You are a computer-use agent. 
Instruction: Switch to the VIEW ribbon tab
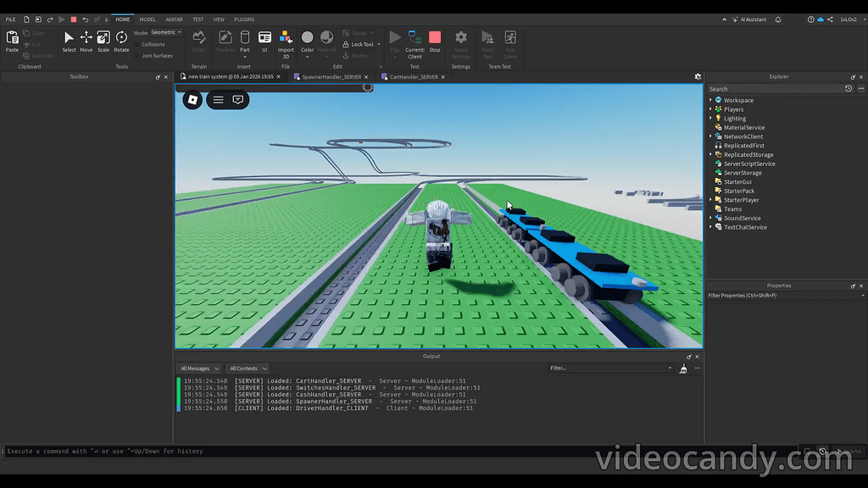coord(219,19)
